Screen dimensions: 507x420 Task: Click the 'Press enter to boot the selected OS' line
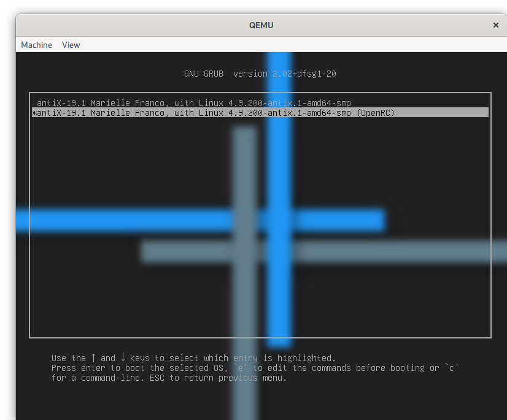pos(255,368)
